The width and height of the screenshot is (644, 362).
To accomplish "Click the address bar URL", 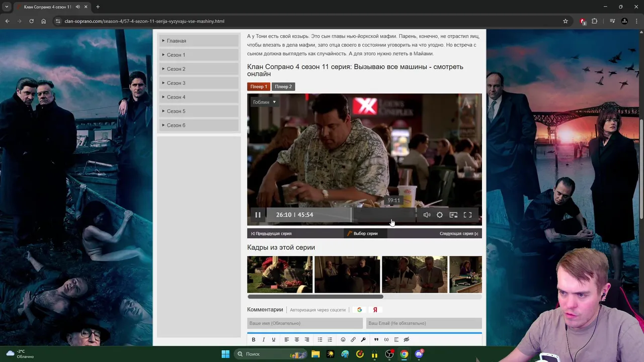I will [x=144, y=21].
